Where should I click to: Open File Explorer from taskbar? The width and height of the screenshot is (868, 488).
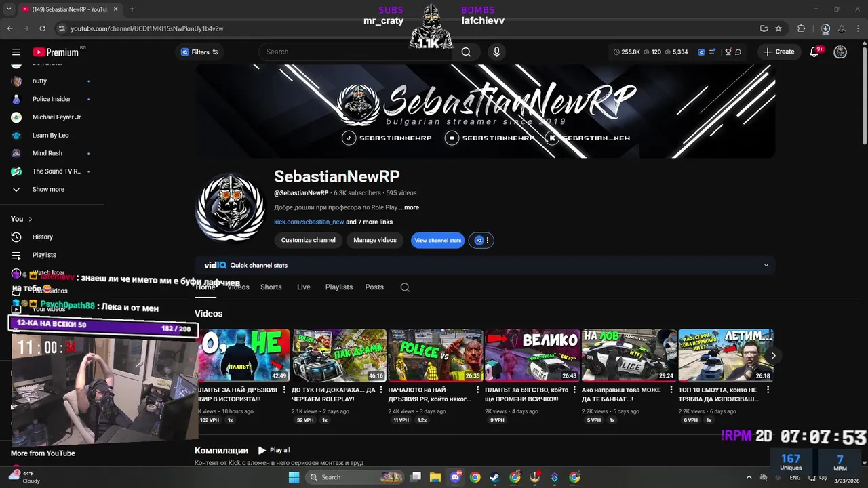[435, 477]
